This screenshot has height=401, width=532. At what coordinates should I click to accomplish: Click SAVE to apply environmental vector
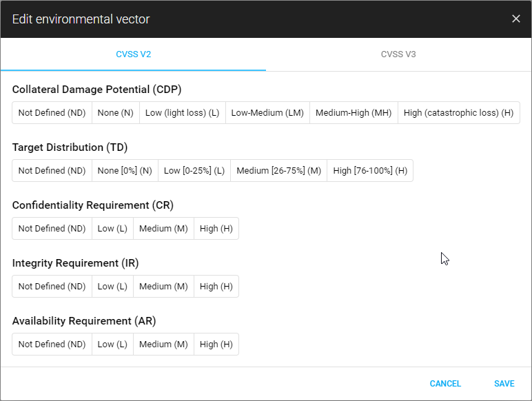click(x=504, y=384)
